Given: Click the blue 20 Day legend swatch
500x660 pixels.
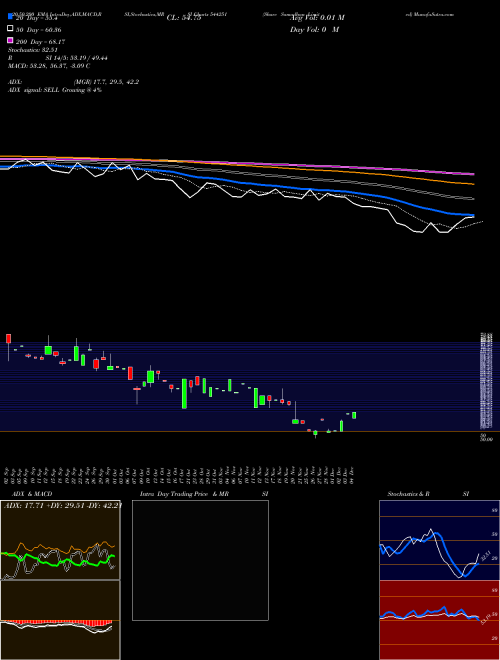Looking at the screenshot, I should (10, 17).
